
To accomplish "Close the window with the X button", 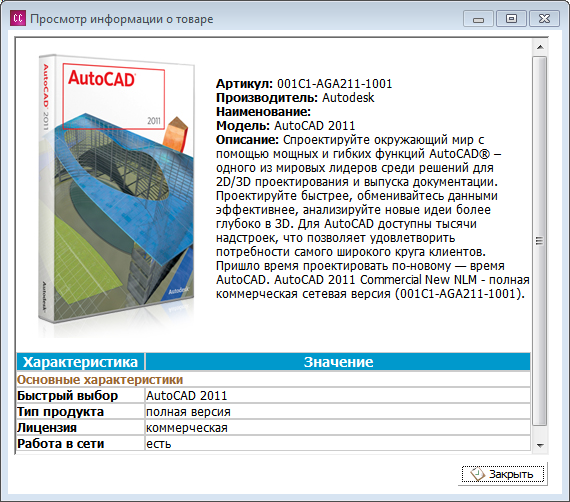I will pos(544,19).
